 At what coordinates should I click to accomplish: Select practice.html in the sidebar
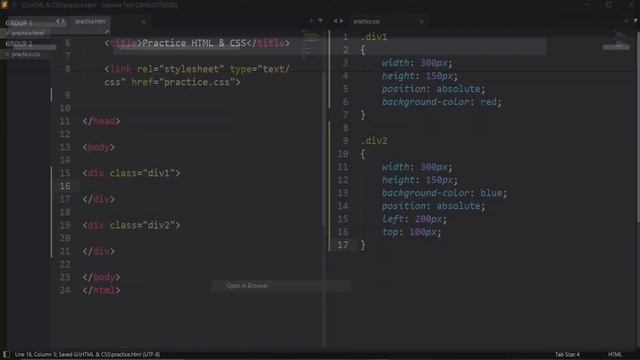point(28,33)
